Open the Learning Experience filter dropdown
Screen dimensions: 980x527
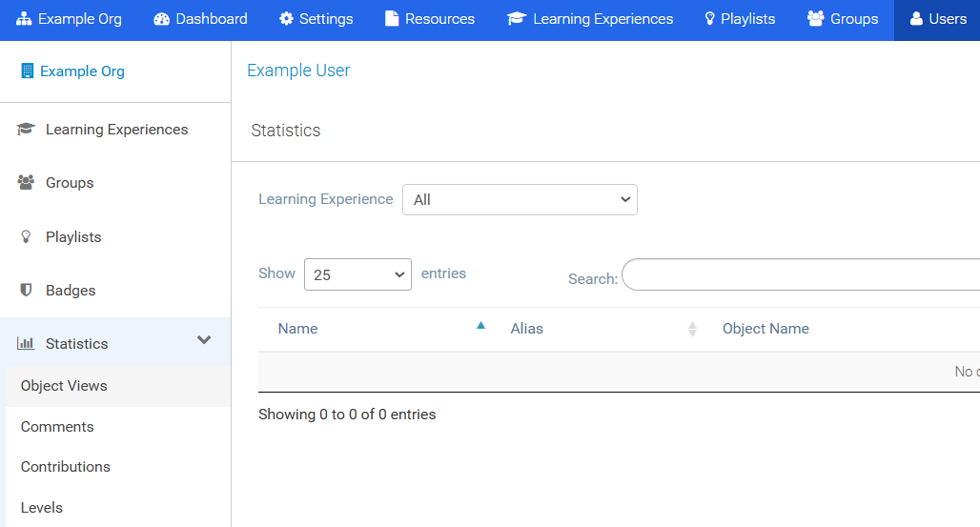[520, 200]
